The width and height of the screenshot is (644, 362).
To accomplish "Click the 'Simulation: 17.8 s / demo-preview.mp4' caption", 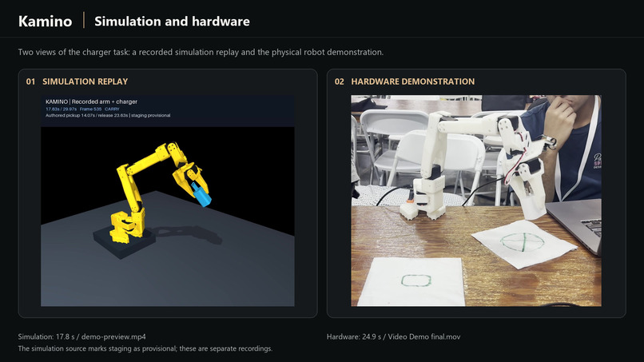I will pos(81,336).
